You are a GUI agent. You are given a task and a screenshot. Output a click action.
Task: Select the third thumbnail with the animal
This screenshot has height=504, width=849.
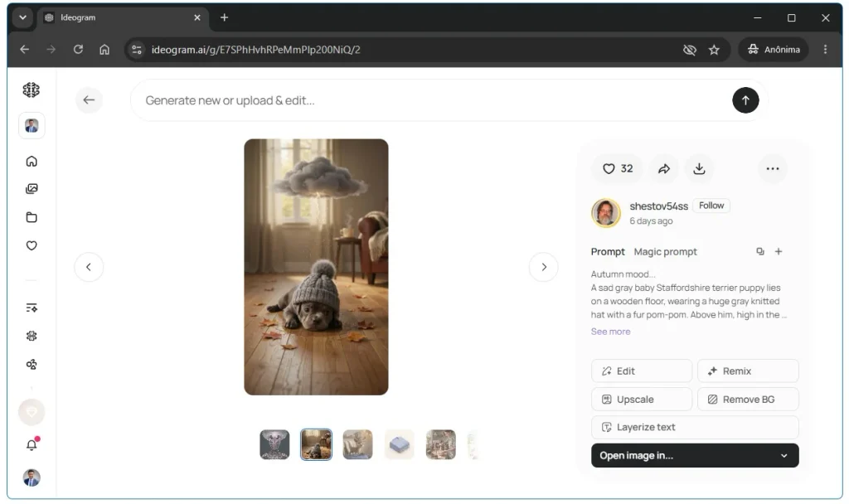[x=358, y=444]
